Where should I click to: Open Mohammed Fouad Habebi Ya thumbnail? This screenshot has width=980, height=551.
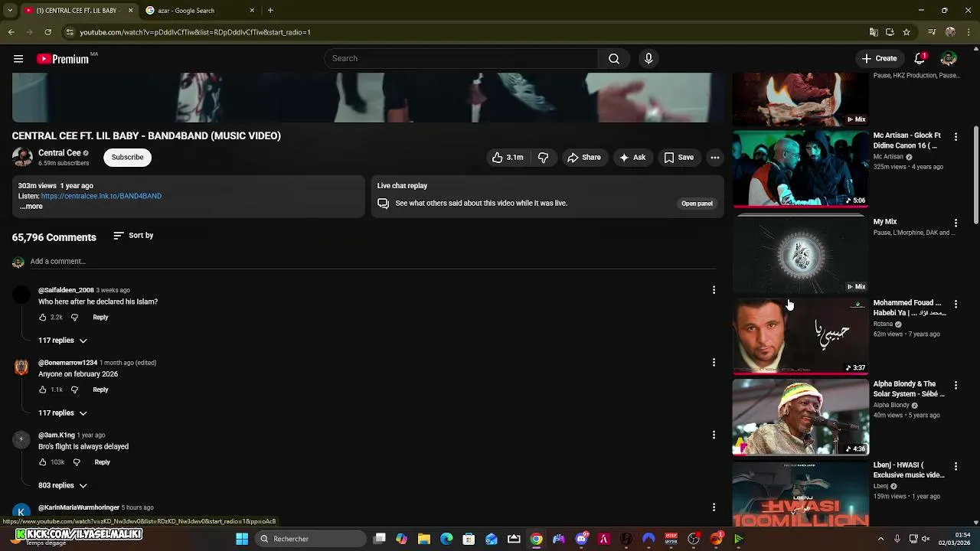[x=801, y=335]
